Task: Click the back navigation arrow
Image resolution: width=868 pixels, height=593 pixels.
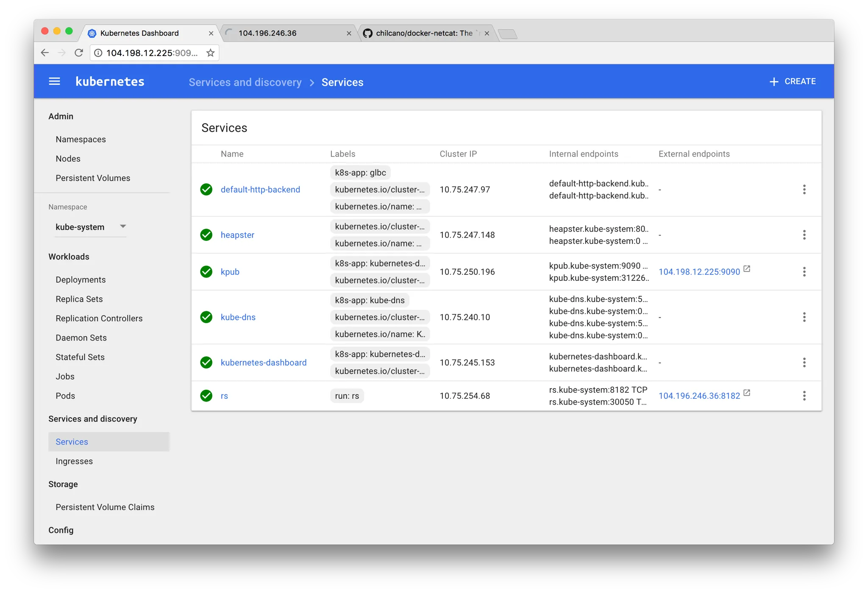Action: tap(45, 53)
